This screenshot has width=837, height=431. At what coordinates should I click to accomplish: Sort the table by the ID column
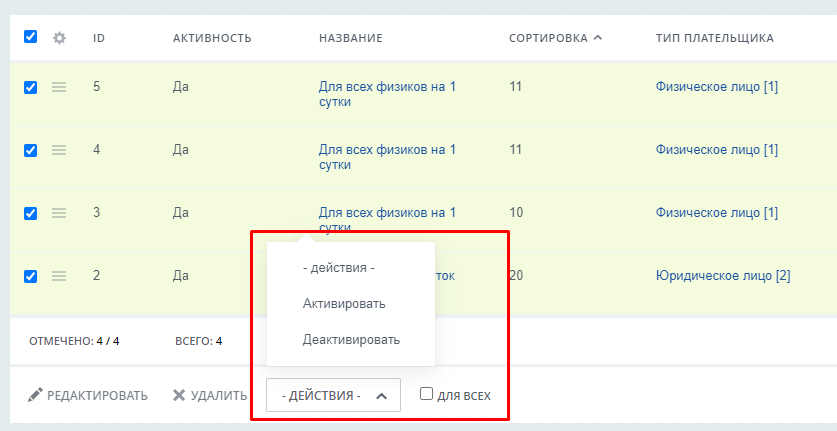(99, 38)
